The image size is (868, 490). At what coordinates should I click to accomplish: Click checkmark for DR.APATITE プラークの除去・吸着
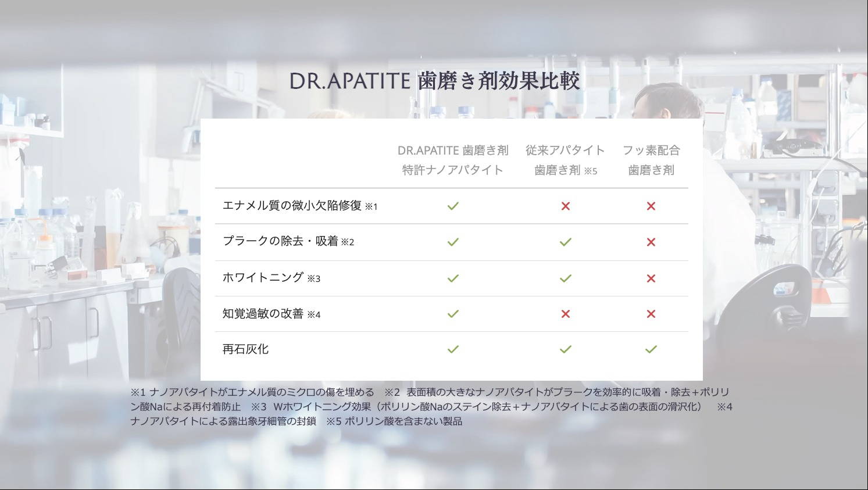click(x=453, y=242)
